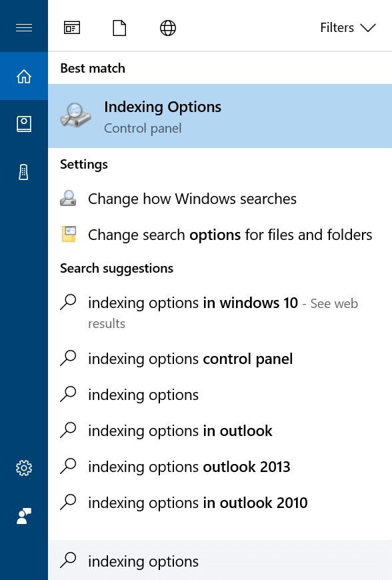Viewport: 392px width, 580px height.
Task: Select suggestion indexing options control panel
Action: [x=220, y=359]
